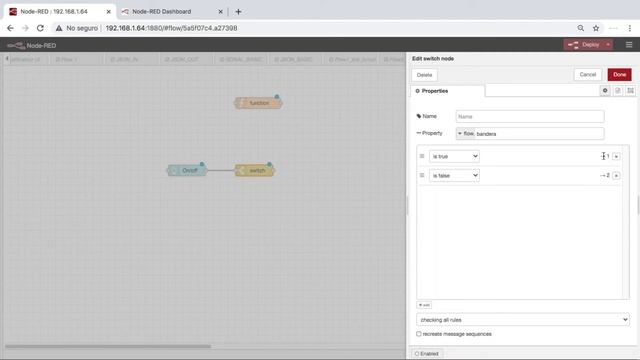
Task: Grab the drag handle of the 'is true' rule
Action: pos(422,156)
